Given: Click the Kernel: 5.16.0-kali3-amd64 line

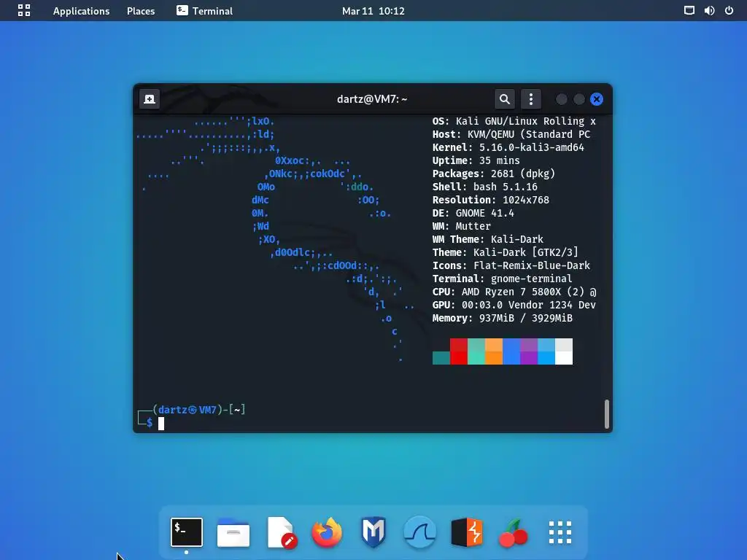Looking at the screenshot, I should [x=508, y=147].
